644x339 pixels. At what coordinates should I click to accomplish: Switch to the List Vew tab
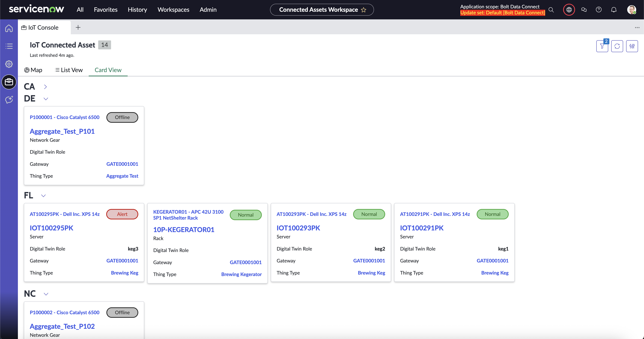coord(69,70)
